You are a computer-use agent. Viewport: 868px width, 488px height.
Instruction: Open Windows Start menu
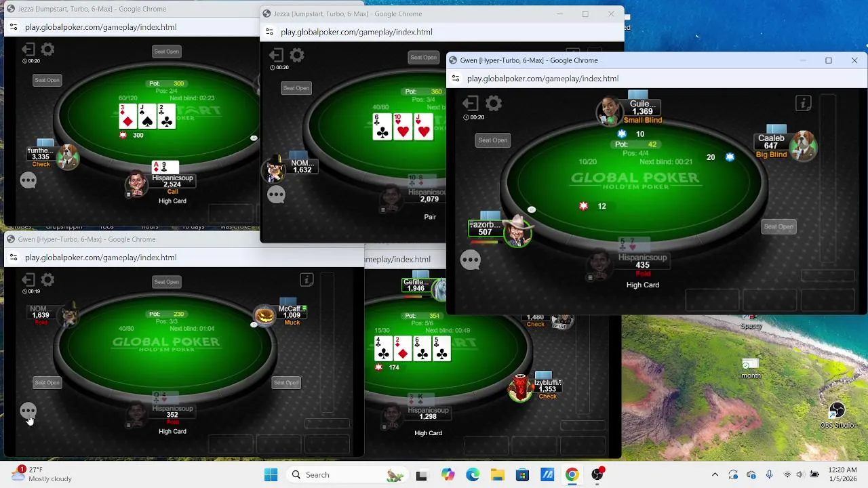[271, 474]
